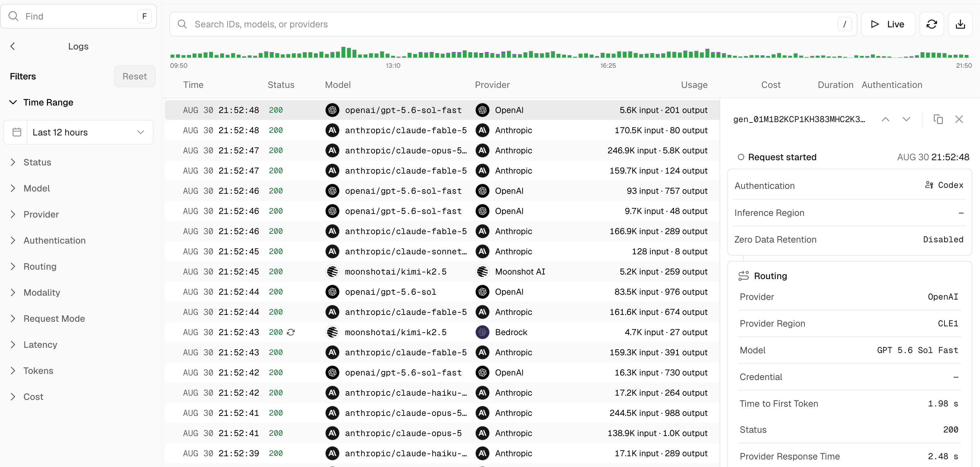Expand the Request Mode filter
The height and width of the screenshot is (467, 980).
click(47, 319)
